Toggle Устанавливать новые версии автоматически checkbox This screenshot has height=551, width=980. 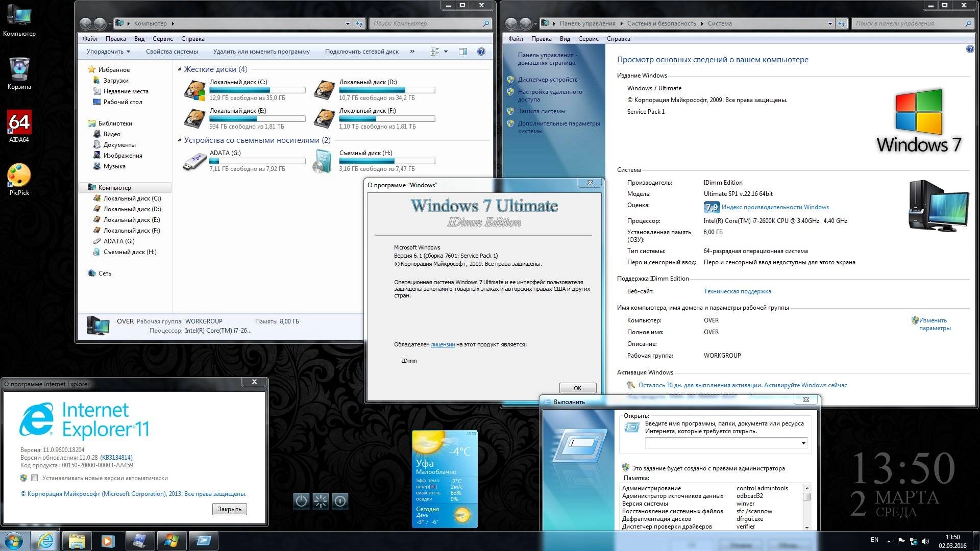pos(35,478)
